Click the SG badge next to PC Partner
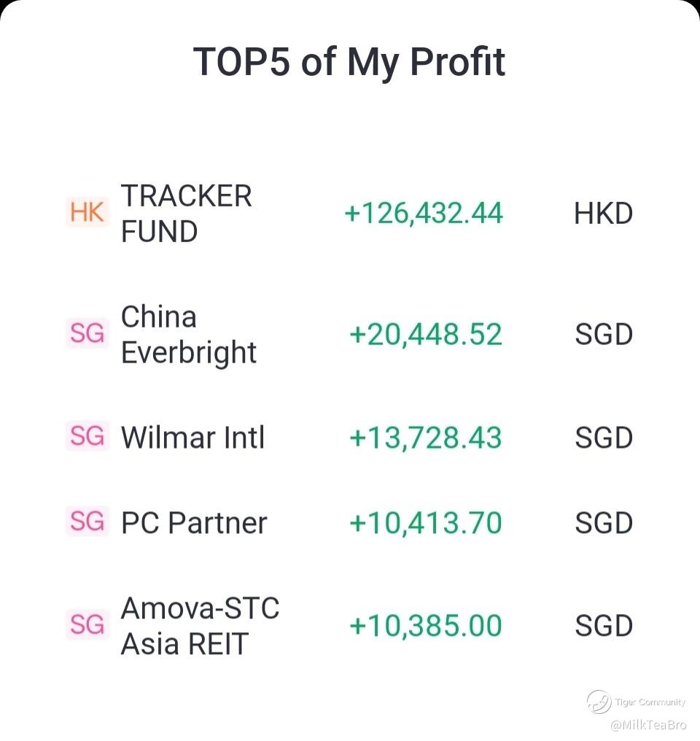700x741 pixels. 87,521
